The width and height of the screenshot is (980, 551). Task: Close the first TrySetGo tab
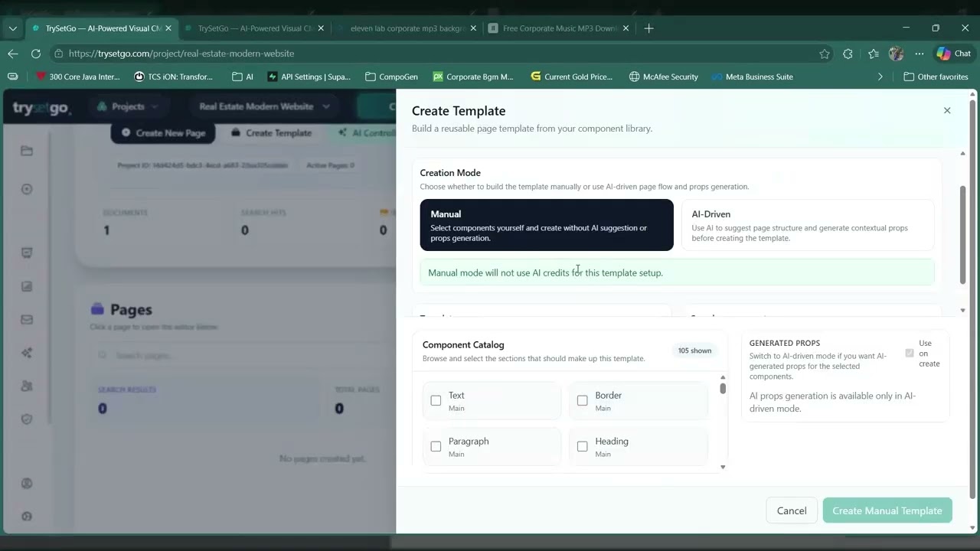(168, 28)
